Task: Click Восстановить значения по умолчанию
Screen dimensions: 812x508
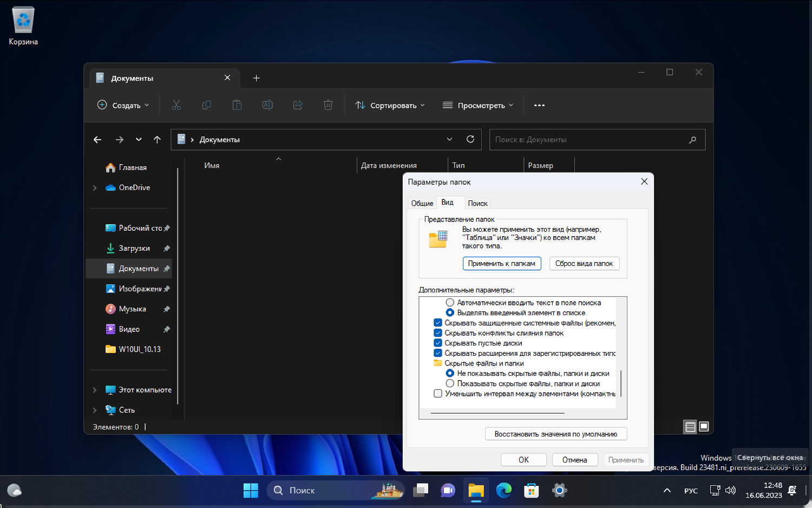Action: (555, 433)
